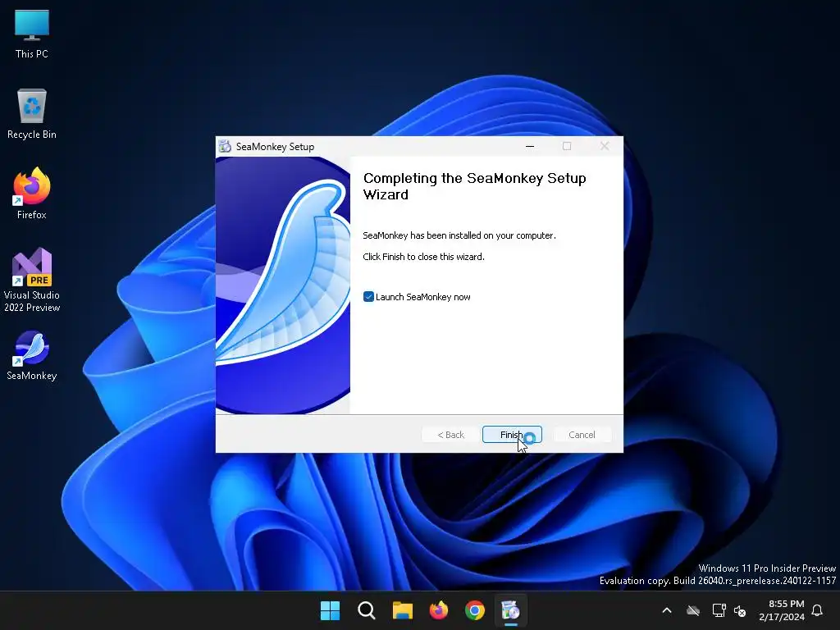Open the clock showing 8:55 PM
Viewport: 840px width, 630px height.
[782, 610]
